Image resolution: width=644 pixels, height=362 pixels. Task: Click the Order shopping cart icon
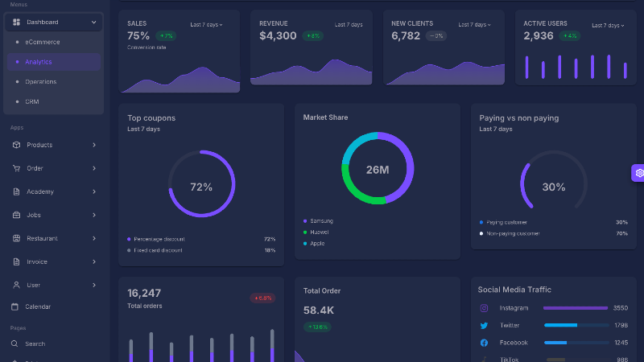[x=16, y=168]
